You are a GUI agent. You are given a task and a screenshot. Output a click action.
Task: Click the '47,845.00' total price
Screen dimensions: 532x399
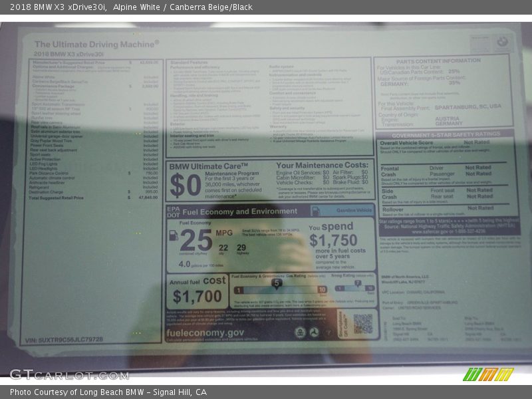click(x=148, y=198)
